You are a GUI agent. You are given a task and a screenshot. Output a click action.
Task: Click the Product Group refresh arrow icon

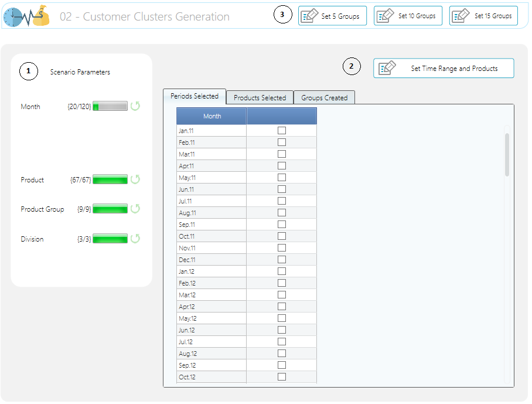point(135,209)
